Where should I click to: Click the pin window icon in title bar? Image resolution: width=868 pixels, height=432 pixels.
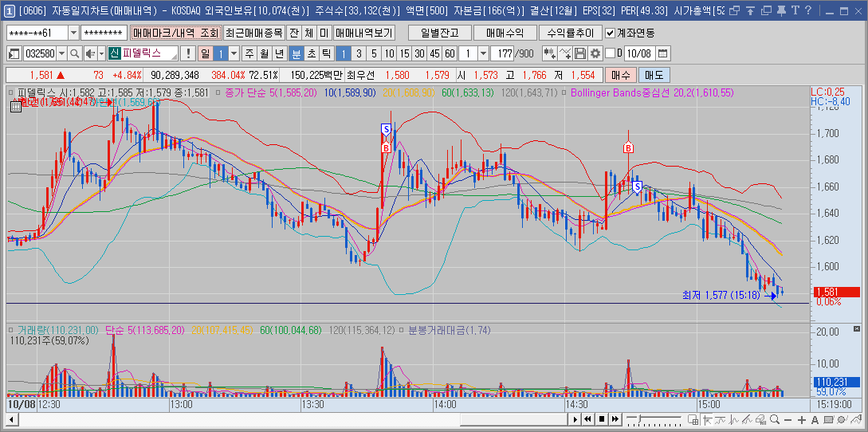[782, 11]
